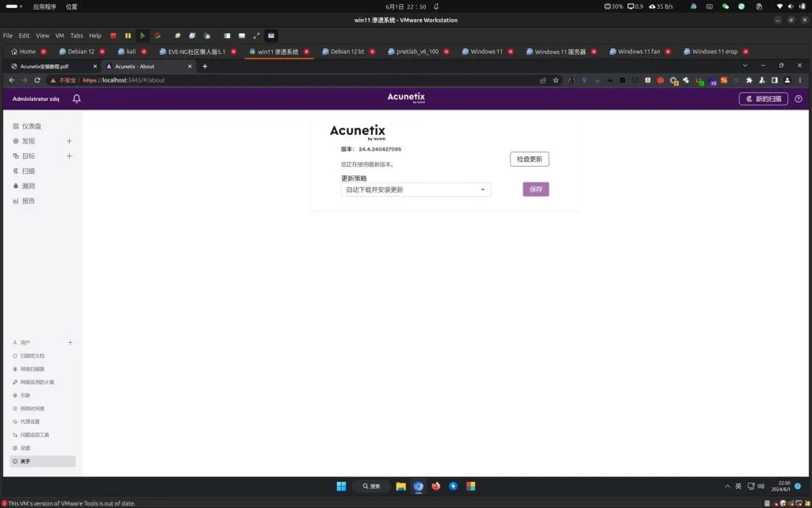Click the 不安全 not-secure warning in address bar
The height and width of the screenshot is (508, 812).
63,80
